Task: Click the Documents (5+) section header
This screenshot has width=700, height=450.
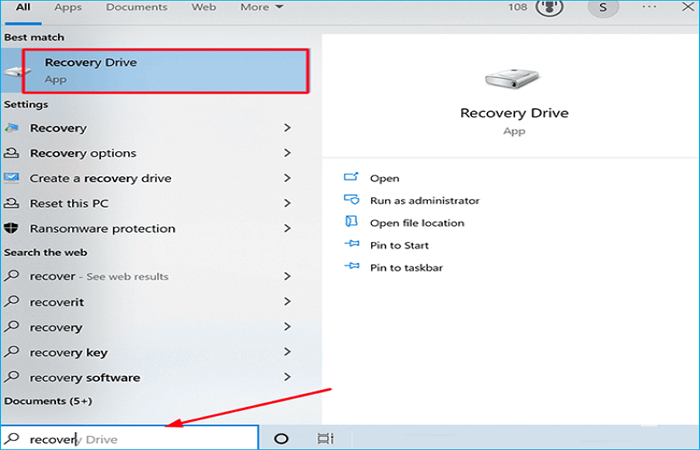Action: [48, 401]
